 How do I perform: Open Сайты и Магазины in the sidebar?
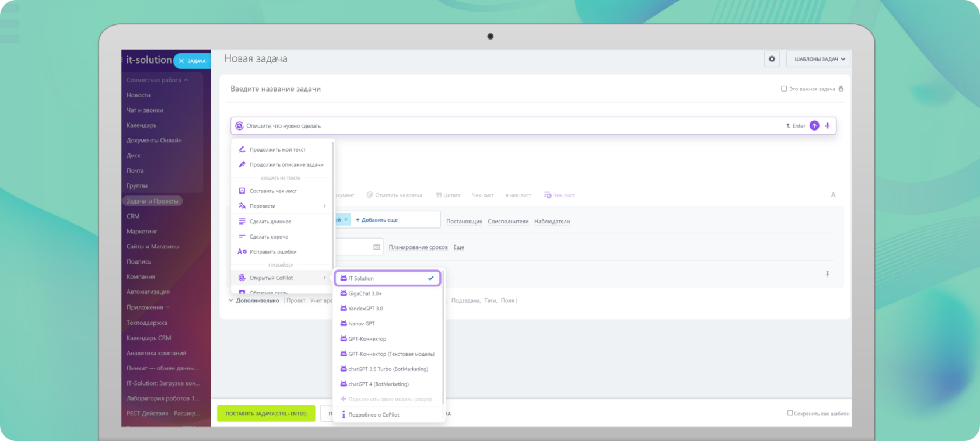(153, 247)
